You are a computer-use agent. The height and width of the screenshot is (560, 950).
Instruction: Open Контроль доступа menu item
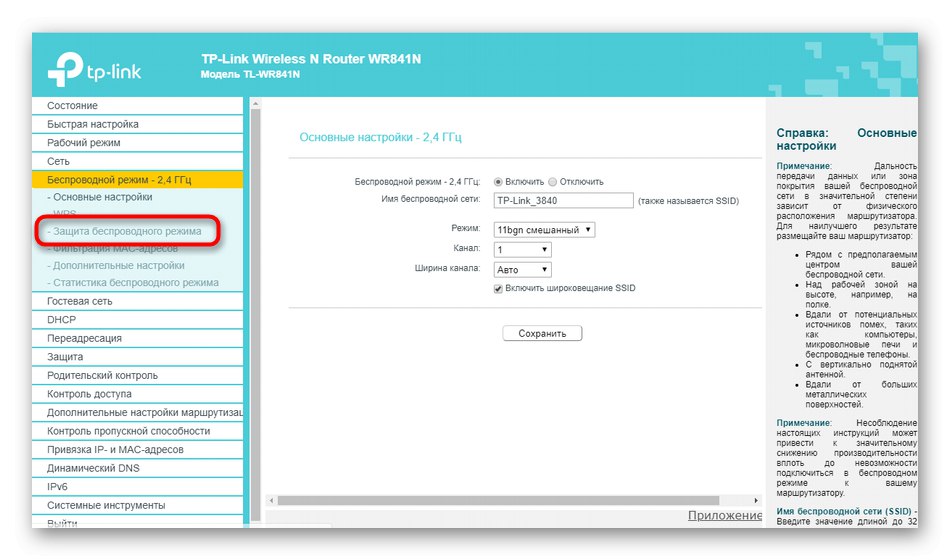tap(138, 394)
